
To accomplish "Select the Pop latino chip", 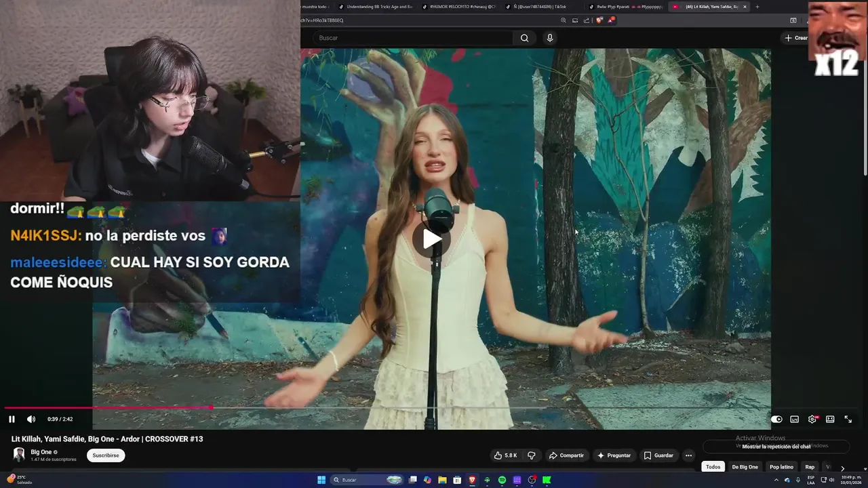I will [781, 467].
